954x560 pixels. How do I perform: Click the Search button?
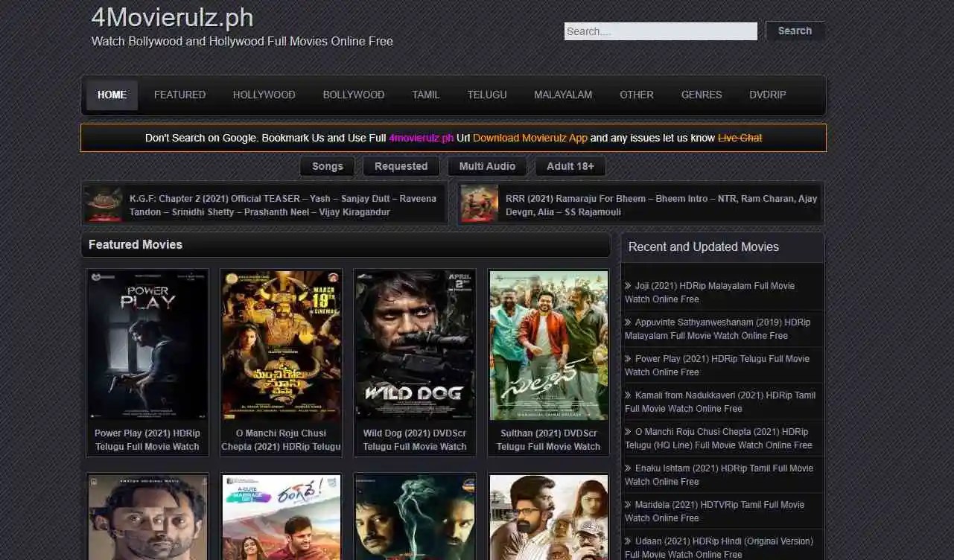[795, 31]
